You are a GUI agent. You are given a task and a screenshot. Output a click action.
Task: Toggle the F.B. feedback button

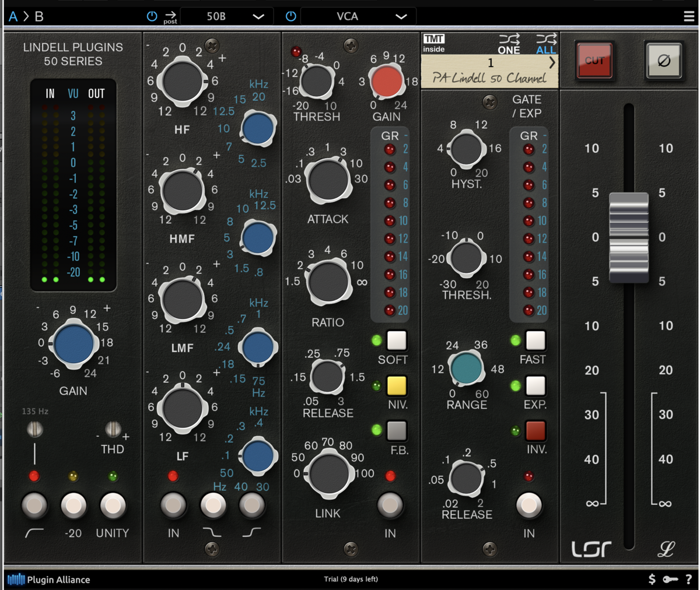[397, 431]
